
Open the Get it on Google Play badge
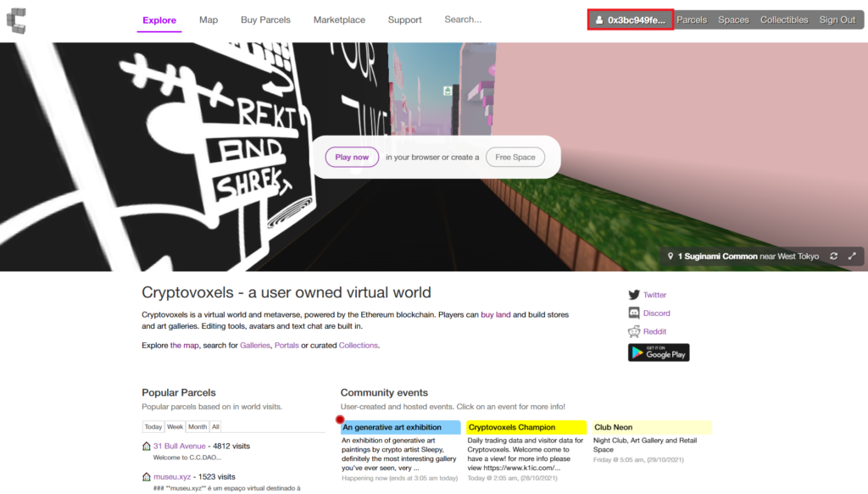click(x=659, y=352)
